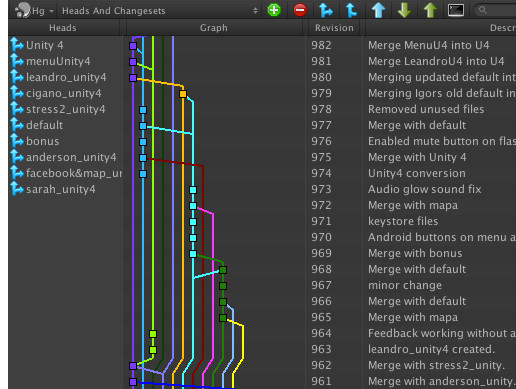
Task: Select the anderson_unity4 head
Action: pyautogui.click(x=71, y=157)
